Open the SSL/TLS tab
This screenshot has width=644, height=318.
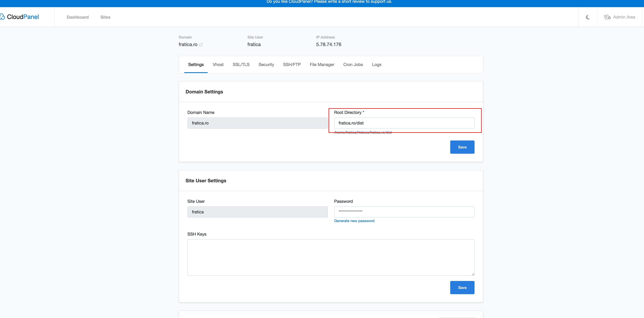[x=241, y=65]
